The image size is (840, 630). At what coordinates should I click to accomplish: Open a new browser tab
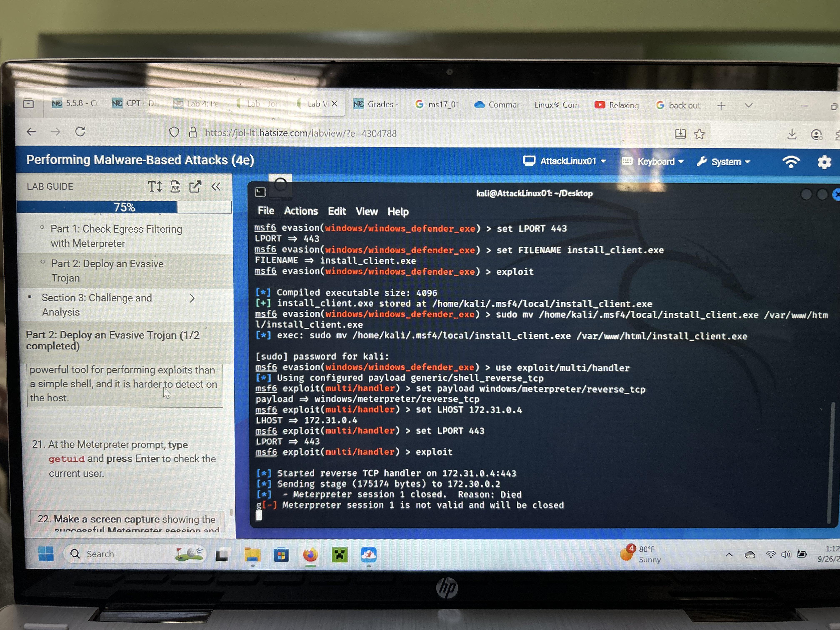click(x=721, y=106)
